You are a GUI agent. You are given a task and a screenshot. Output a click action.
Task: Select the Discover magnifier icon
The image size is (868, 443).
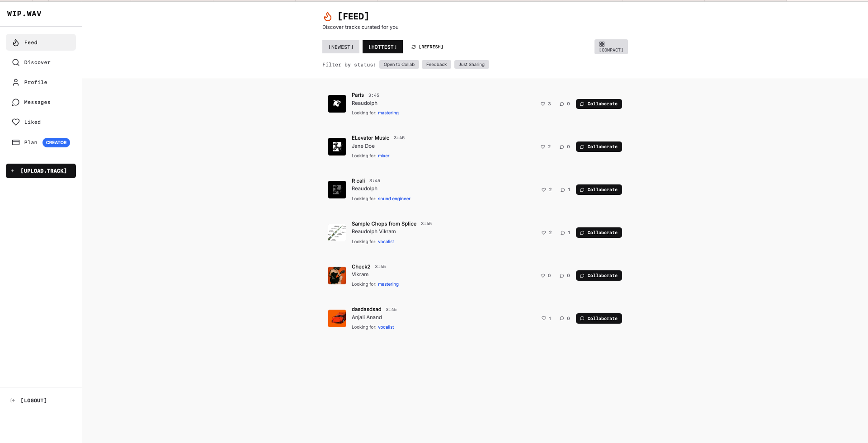click(16, 62)
